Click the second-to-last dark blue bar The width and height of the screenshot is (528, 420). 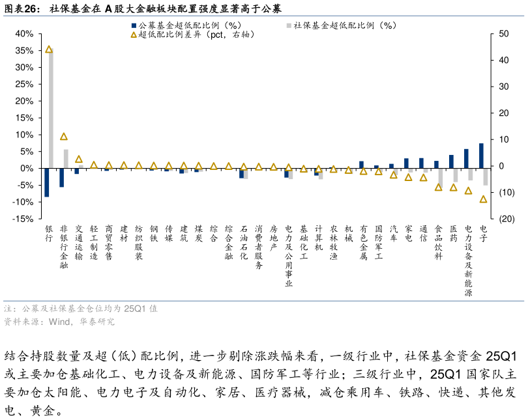(x=466, y=158)
